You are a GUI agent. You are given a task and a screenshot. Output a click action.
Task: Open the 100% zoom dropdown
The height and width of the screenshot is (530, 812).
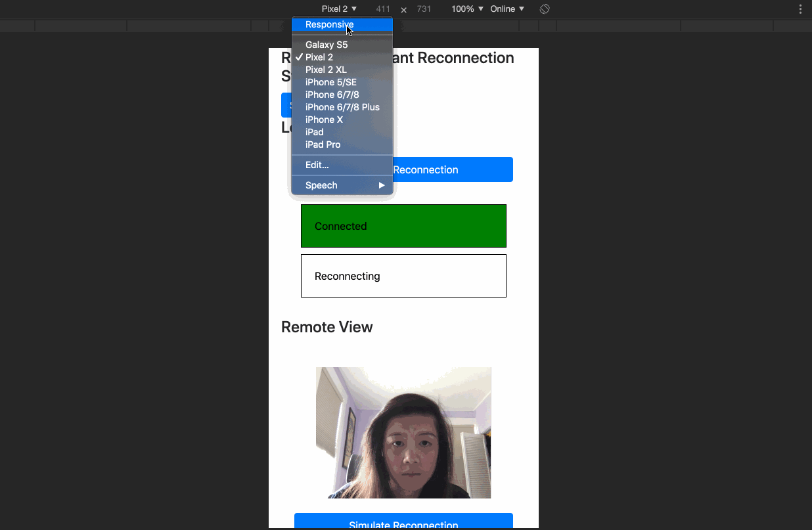tap(467, 9)
